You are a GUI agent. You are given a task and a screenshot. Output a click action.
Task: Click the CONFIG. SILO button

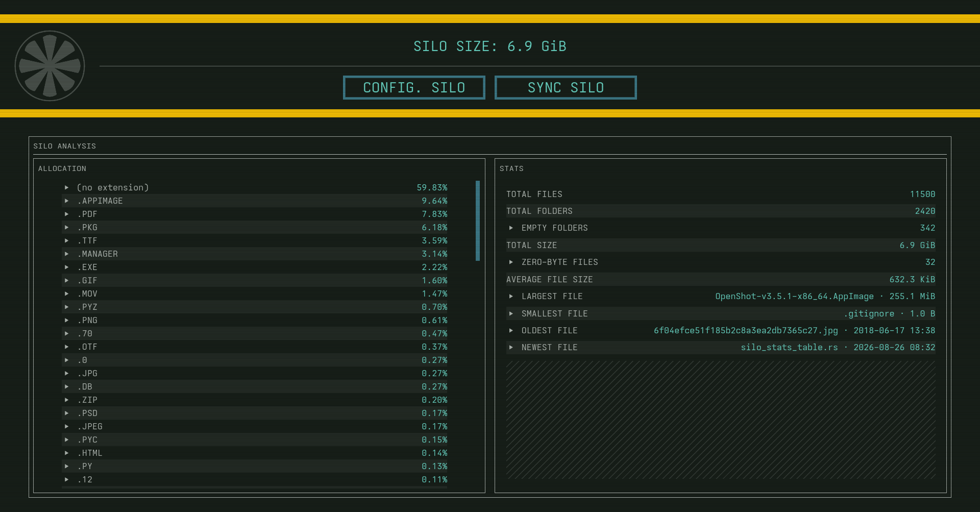414,88
